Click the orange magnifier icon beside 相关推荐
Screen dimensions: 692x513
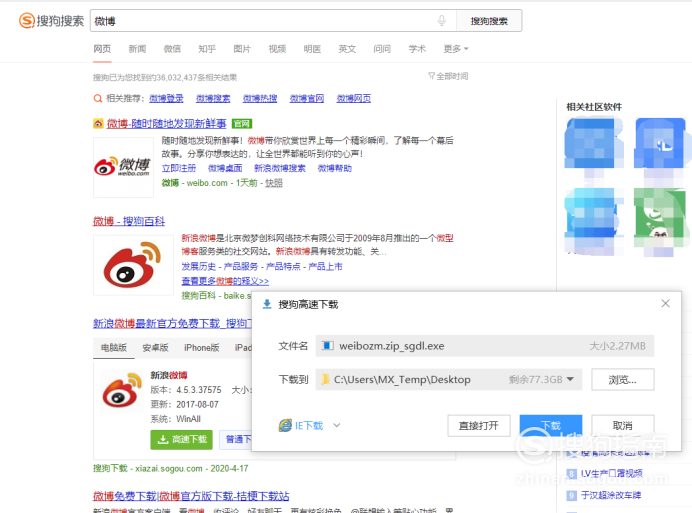(98, 98)
